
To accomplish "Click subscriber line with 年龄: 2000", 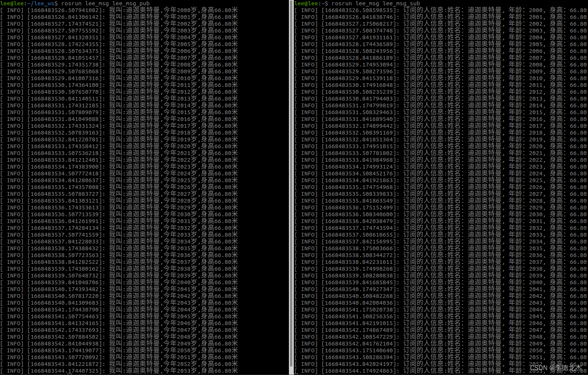I will [441, 10].
